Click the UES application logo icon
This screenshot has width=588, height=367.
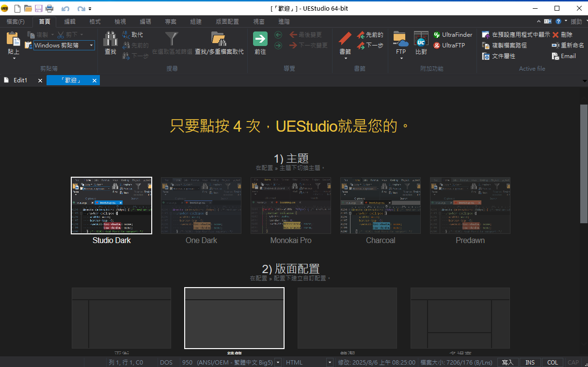[x=5, y=8]
